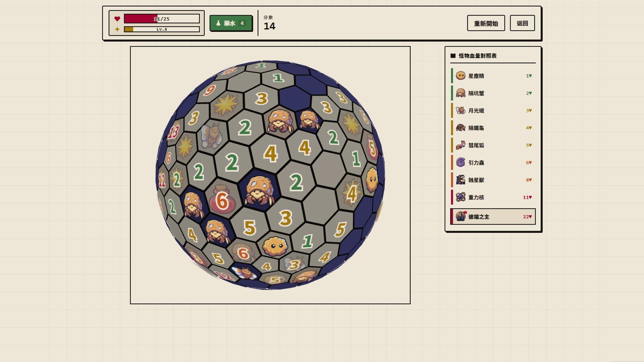Click the 星塵精 name label

(476, 76)
